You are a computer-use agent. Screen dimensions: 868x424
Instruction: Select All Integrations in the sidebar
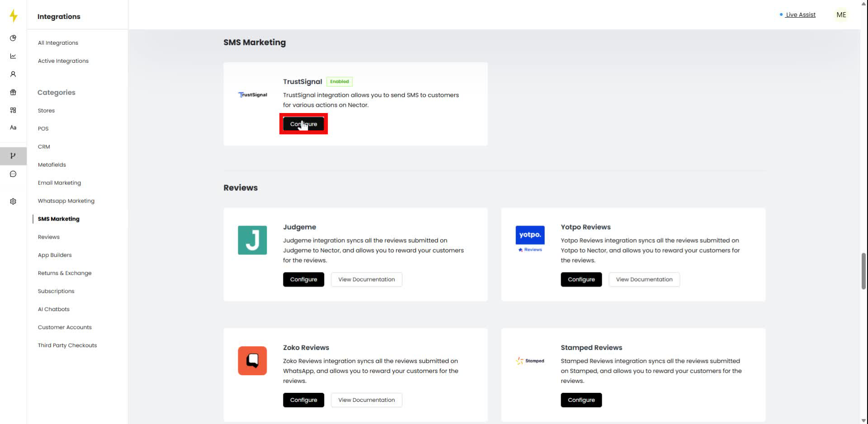tap(58, 43)
